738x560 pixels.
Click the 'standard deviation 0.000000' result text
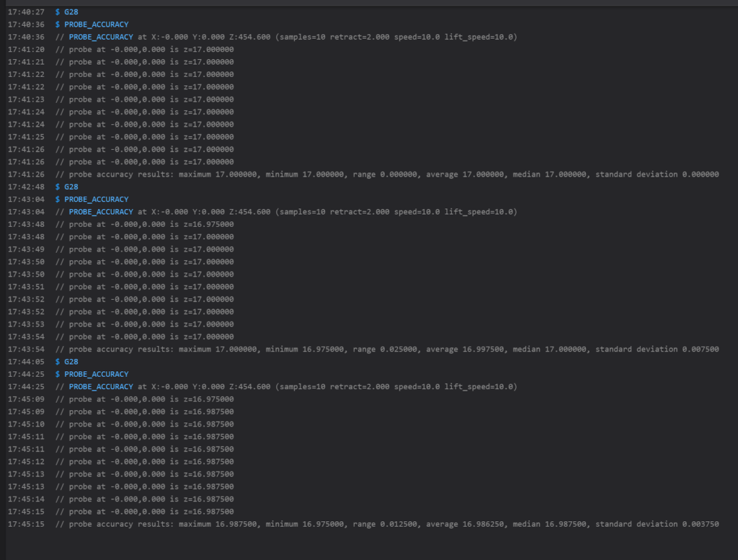(657, 174)
